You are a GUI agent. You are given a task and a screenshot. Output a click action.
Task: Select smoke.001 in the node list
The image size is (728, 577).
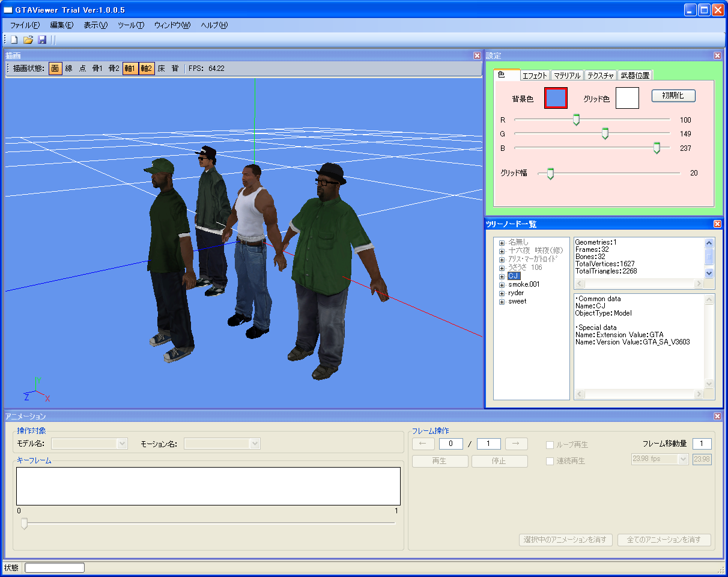pyautogui.click(x=524, y=284)
